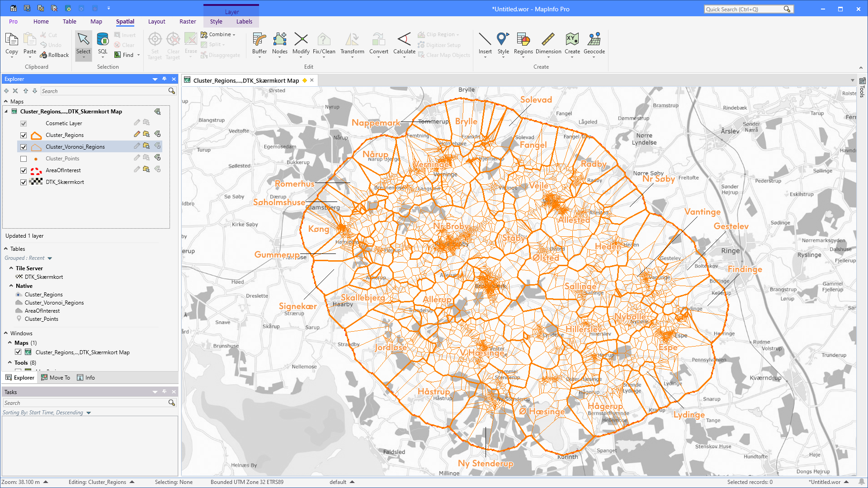The image size is (868, 488).
Task: Collapse the Tile Server section
Action: pos(11,268)
